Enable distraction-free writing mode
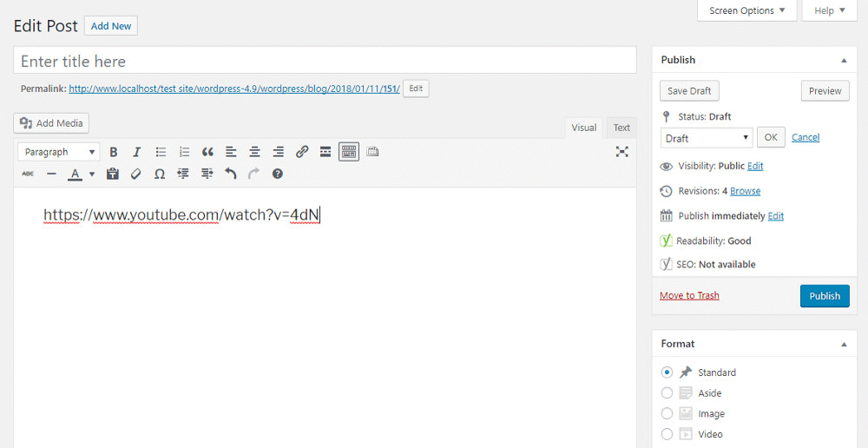 pos(622,152)
